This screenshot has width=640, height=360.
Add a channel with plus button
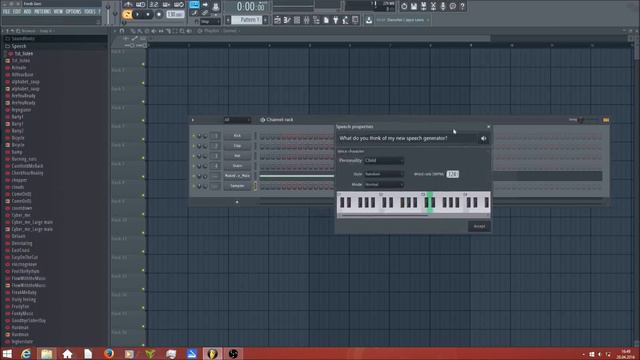coord(237,202)
